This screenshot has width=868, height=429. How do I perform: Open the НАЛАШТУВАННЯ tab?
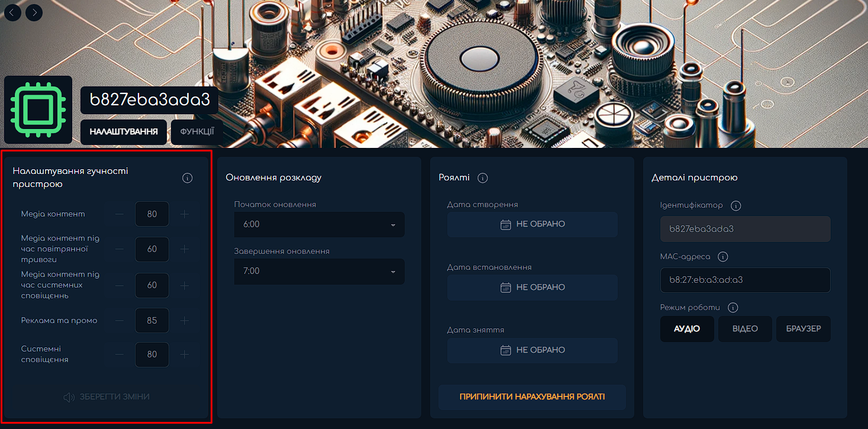[124, 131]
